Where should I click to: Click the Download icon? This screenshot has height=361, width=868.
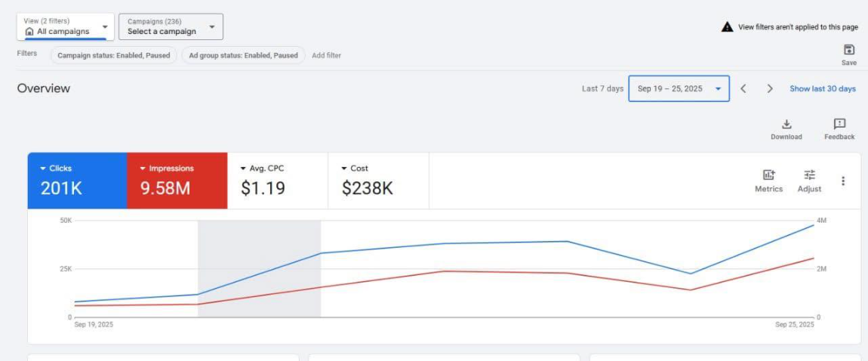coord(786,125)
